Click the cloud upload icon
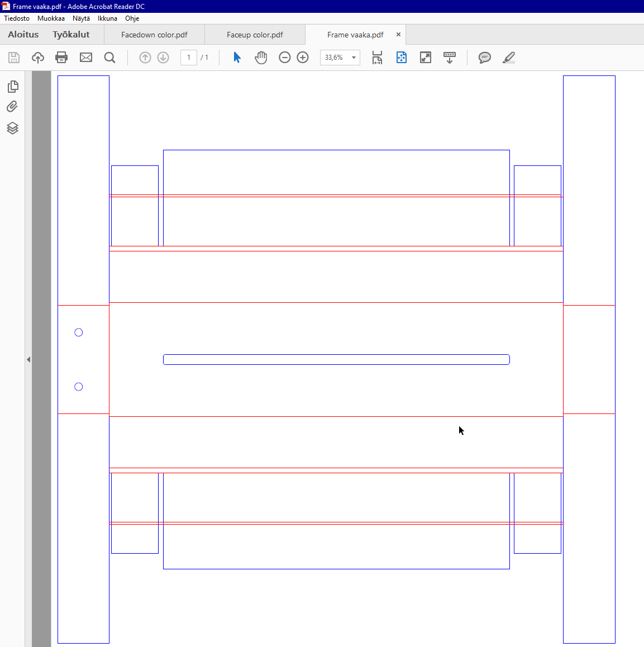The image size is (644, 647). click(38, 58)
